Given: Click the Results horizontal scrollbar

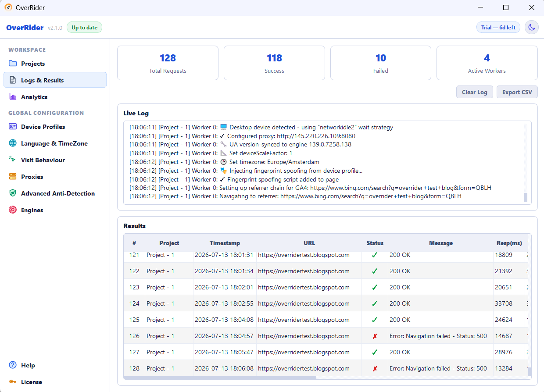Looking at the screenshot, I should (220, 378).
